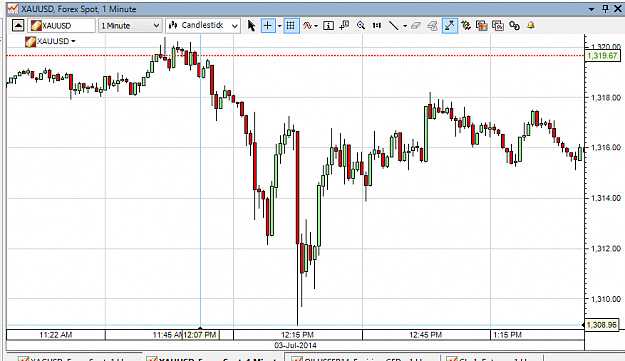
Task: Click the 12:07 PM cursor time marker
Action: [201, 335]
